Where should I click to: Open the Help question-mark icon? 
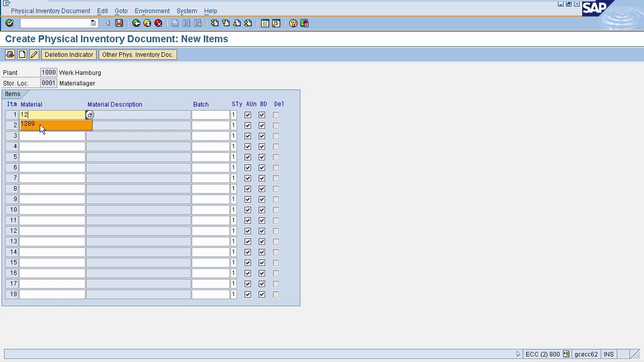pos(293,23)
